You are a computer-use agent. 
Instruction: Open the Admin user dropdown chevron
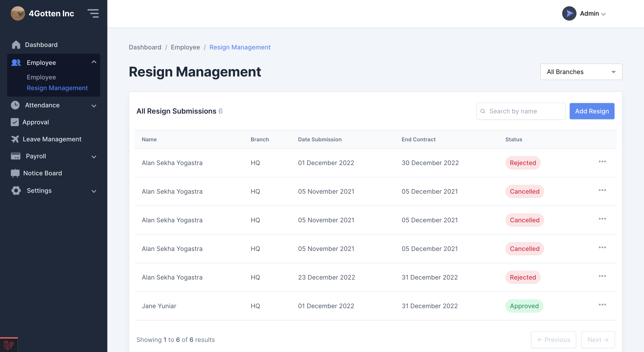tap(604, 14)
